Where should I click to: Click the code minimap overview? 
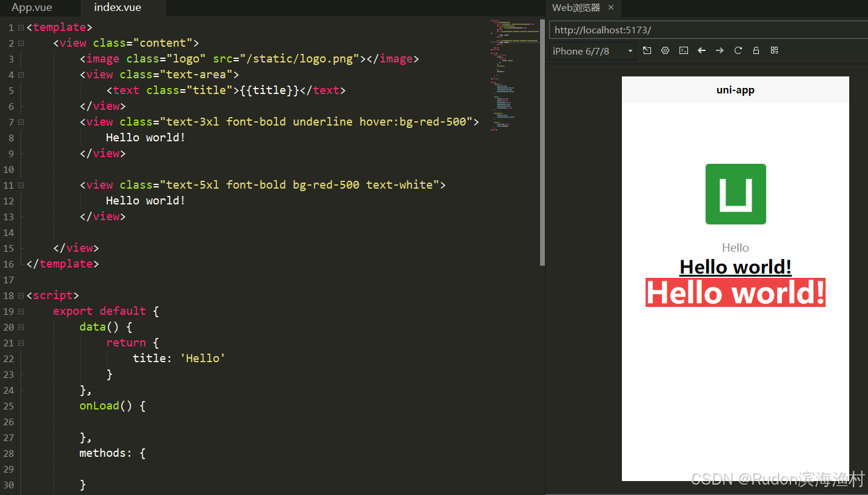coord(514,75)
